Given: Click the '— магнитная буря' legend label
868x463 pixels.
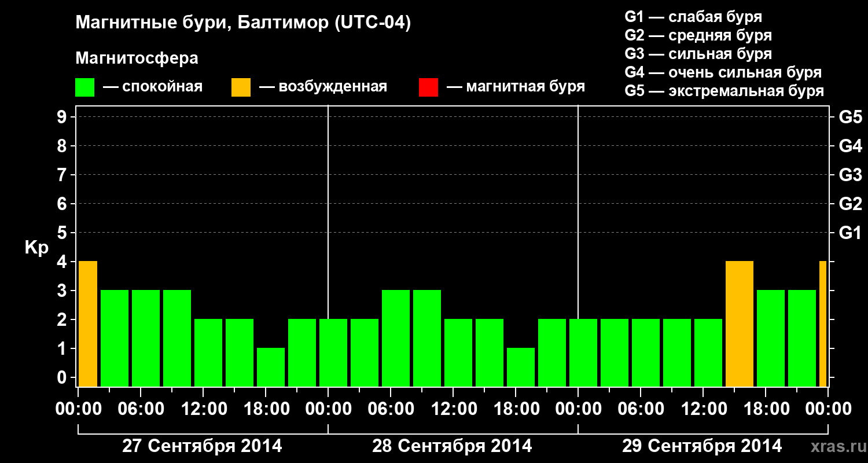Looking at the screenshot, I should pos(516,87).
